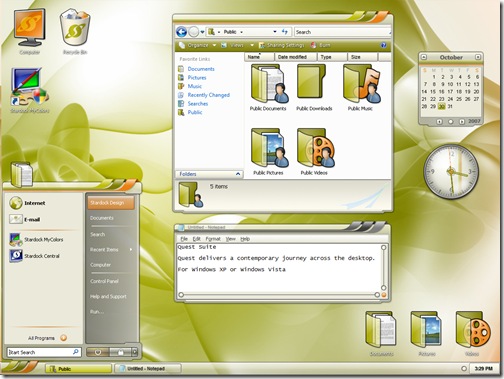Open Documents favorite link
This screenshot has height=379, width=504.
(x=201, y=69)
